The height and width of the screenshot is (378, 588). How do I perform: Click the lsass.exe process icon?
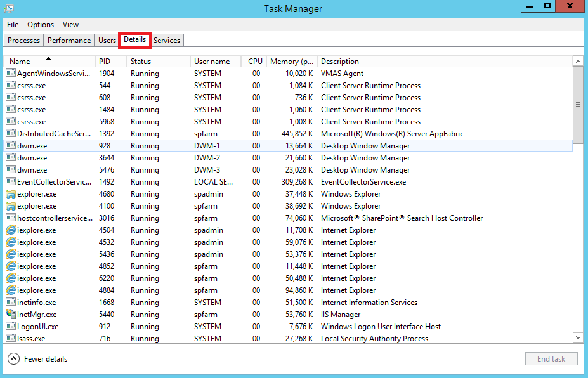point(11,338)
